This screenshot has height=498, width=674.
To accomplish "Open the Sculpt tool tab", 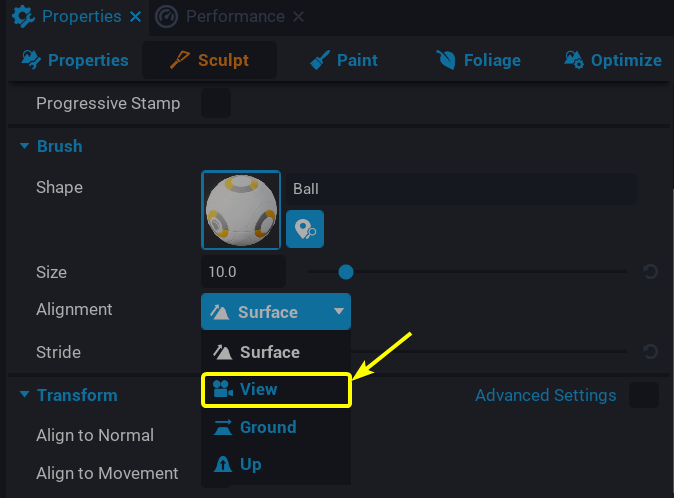I will (209, 60).
